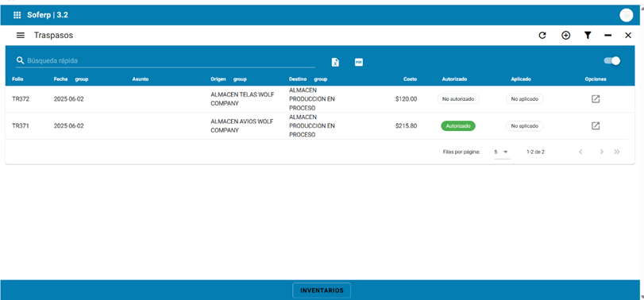Click the $120.00 cost cell
644x300 pixels.
pyautogui.click(x=407, y=99)
